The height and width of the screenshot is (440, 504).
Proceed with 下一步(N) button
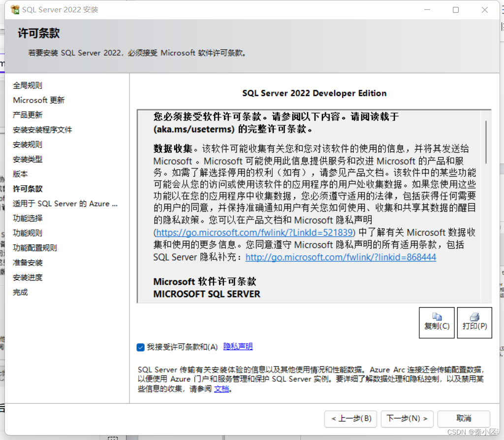407,419
